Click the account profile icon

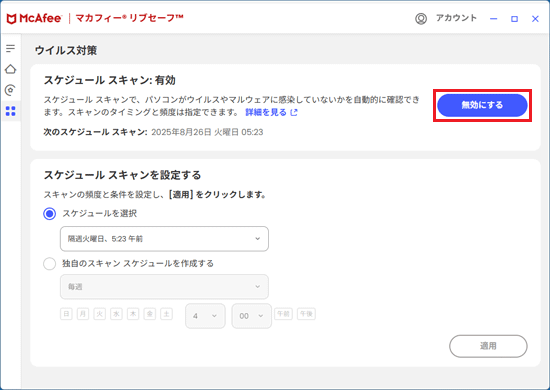[421, 19]
